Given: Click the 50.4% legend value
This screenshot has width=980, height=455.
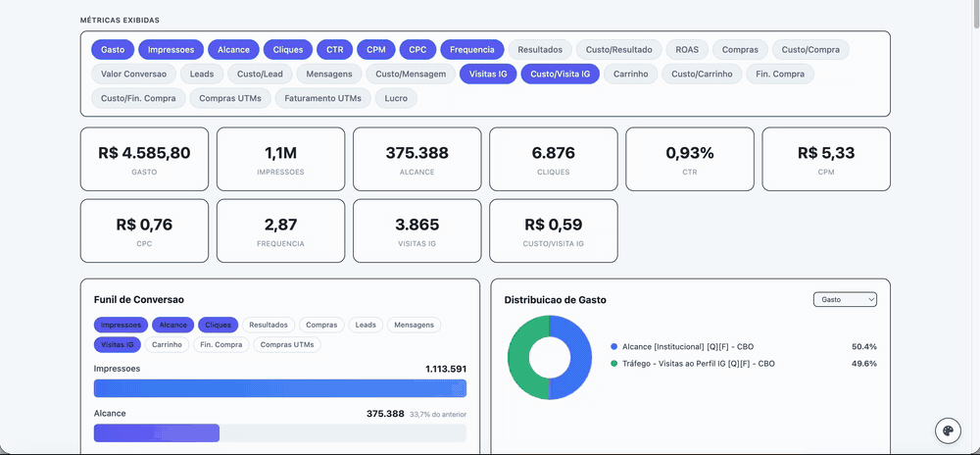Looking at the screenshot, I should 864,346.
